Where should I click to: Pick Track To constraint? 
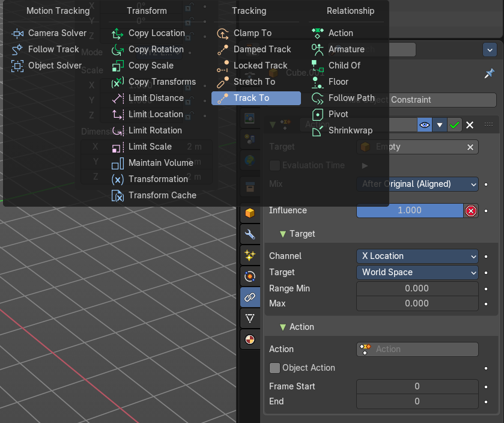click(x=256, y=98)
